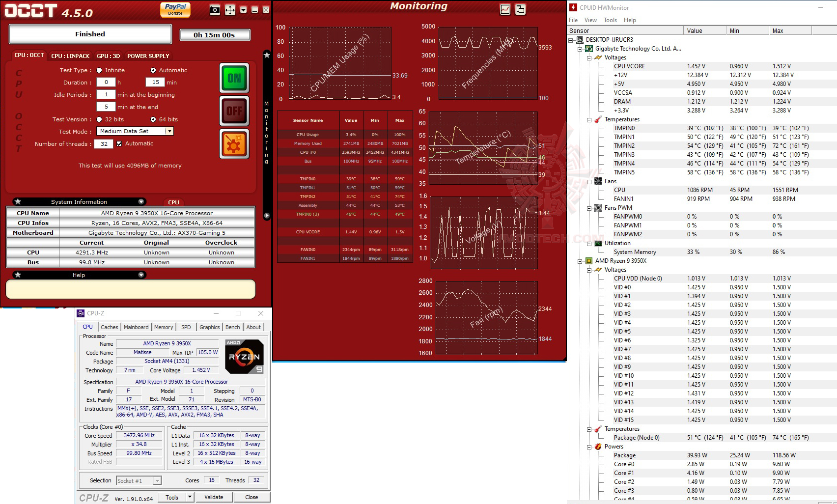837x504 pixels.
Task: Collapse the AMD Ryzen 9 3950X tree node
Action: click(x=580, y=261)
